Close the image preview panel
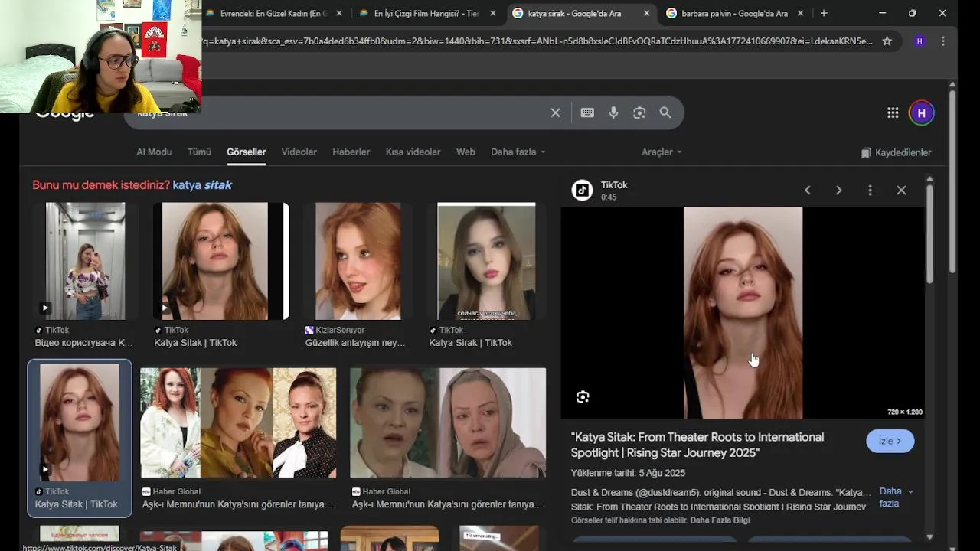980x551 pixels. [x=901, y=190]
